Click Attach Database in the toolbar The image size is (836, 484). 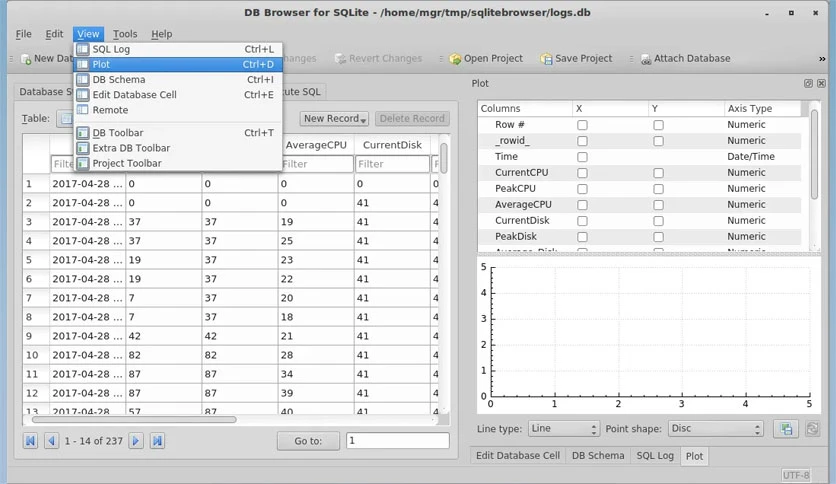pyautogui.click(x=685, y=59)
